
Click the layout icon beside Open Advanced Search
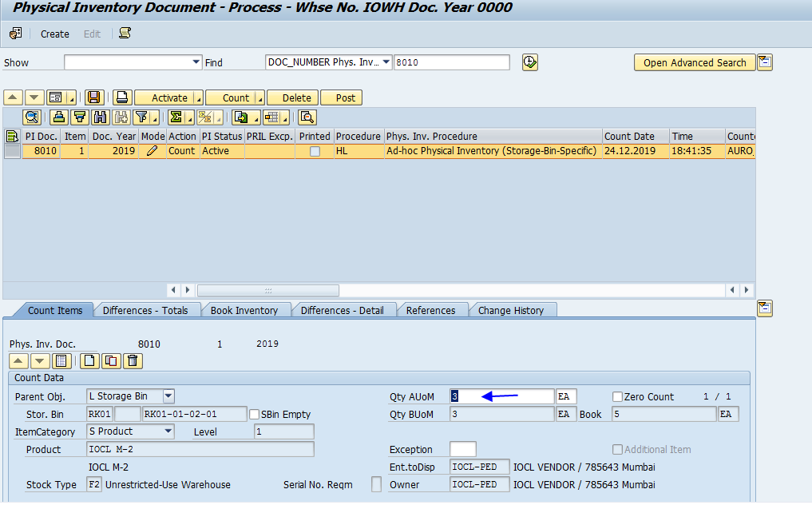(765, 62)
